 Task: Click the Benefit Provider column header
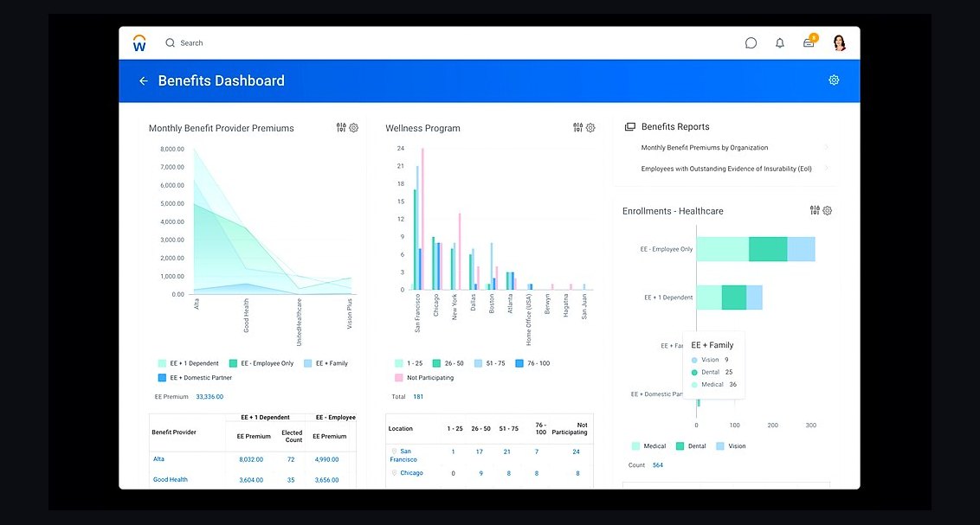(x=174, y=432)
